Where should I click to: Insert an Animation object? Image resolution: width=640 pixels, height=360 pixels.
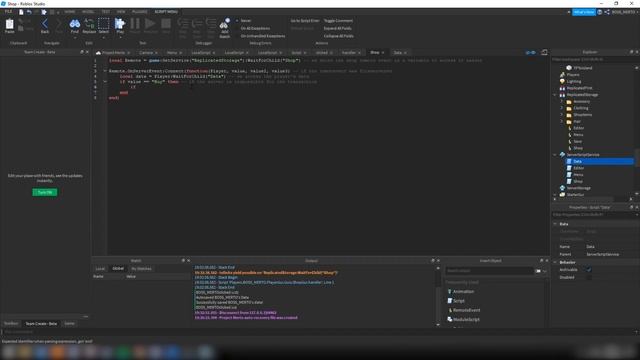tap(463, 291)
